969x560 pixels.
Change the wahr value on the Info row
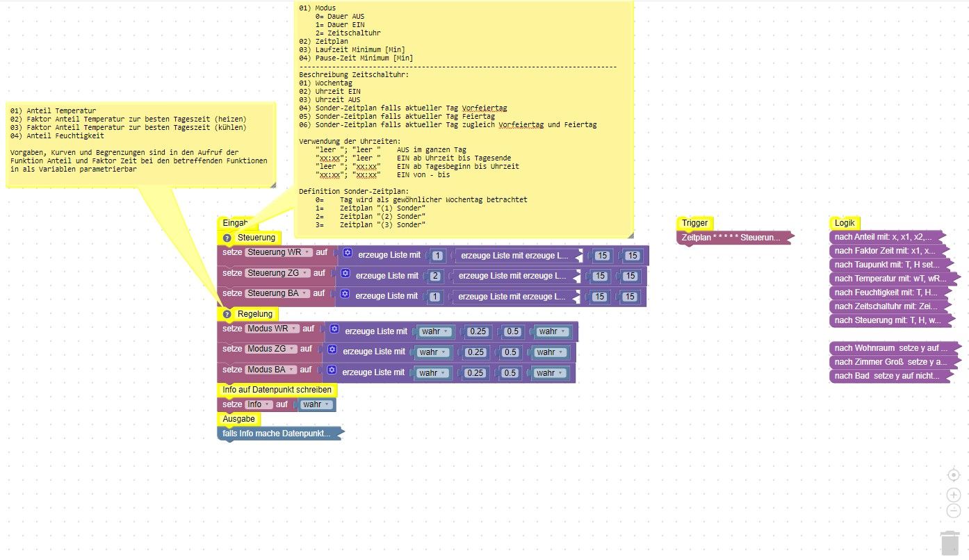[317, 404]
